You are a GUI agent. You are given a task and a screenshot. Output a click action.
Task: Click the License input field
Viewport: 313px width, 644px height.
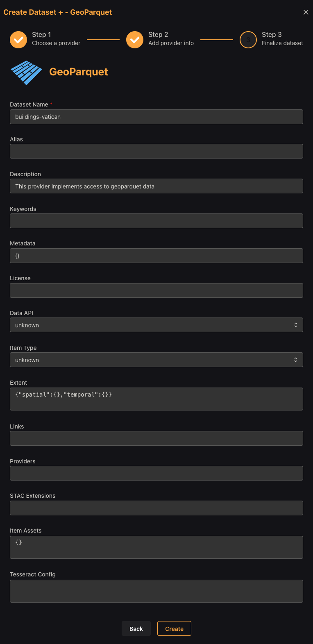156,290
